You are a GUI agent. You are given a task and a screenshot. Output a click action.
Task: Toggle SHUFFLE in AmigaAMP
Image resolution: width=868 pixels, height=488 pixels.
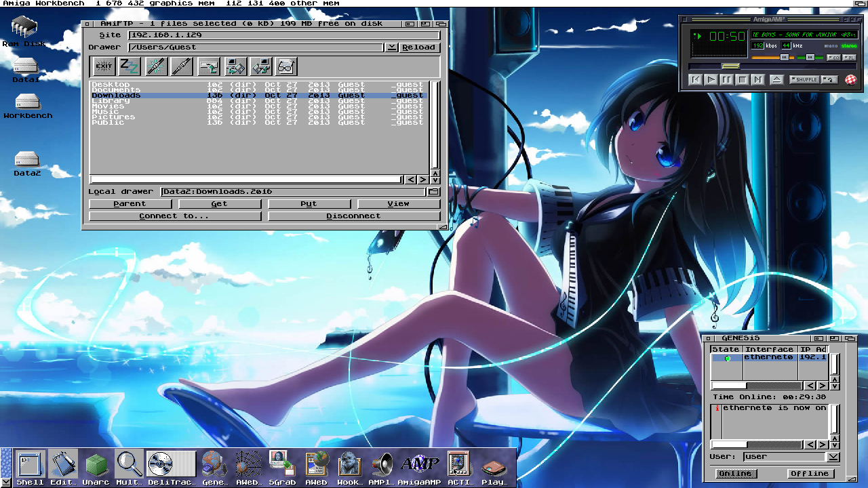tap(804, 79)
